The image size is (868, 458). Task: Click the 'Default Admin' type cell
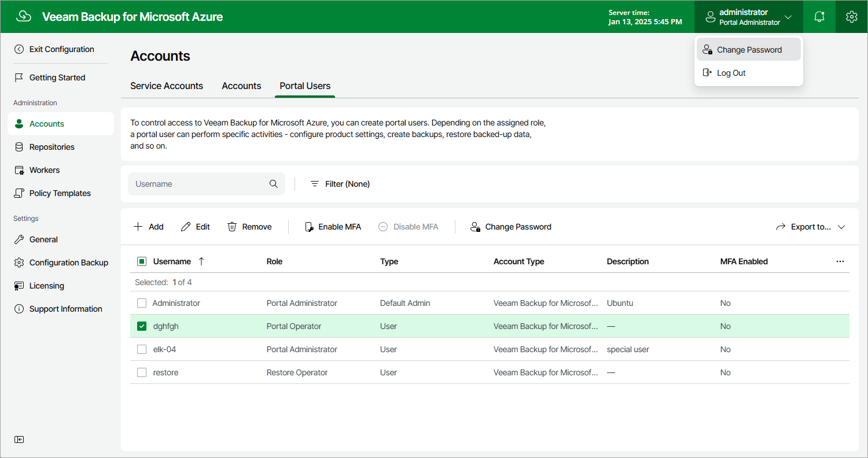coord(405,303)
